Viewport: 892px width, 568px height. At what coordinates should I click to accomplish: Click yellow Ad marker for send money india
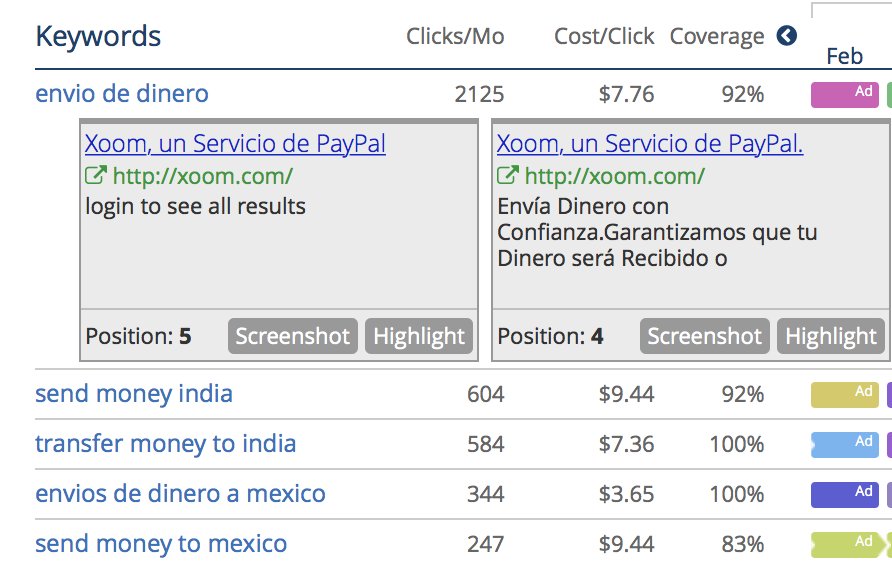pyautogui.click(x=844, y=394)
